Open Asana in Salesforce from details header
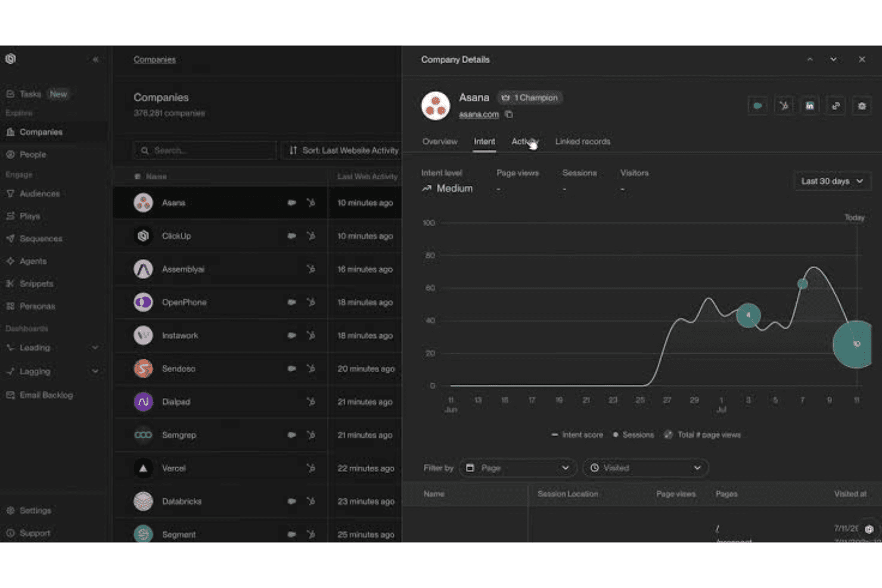The height and width of the screenshot is (588, 882). pos(757,106)
